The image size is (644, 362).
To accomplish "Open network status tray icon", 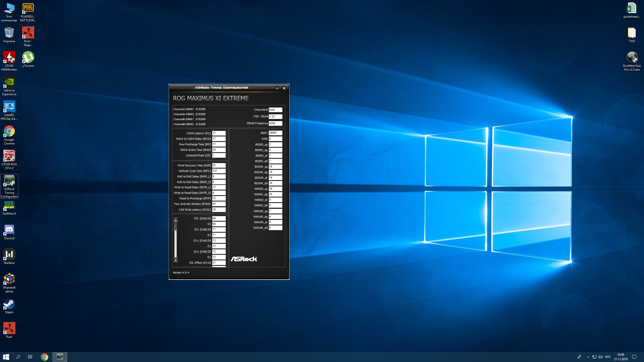I will click(x=594, y=357).
